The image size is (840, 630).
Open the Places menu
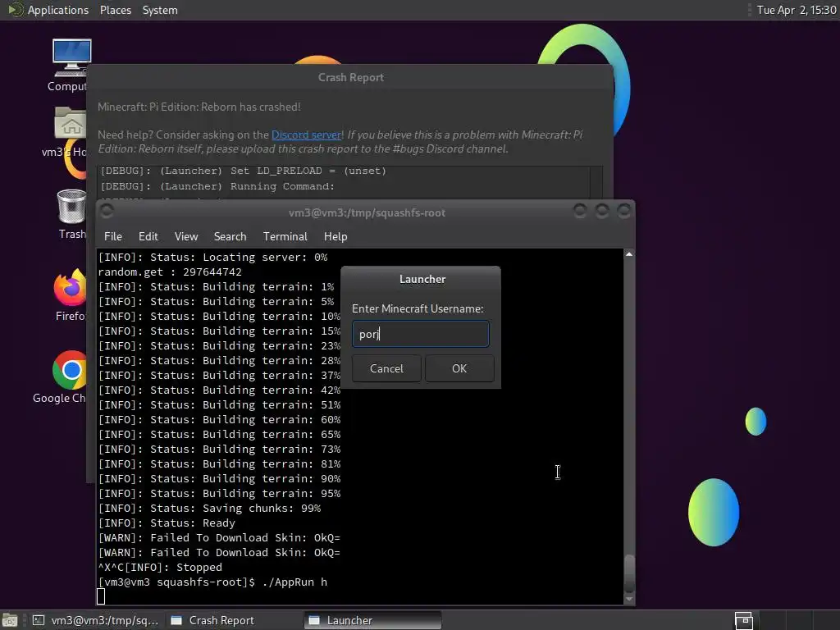click(x=115, y=10)
